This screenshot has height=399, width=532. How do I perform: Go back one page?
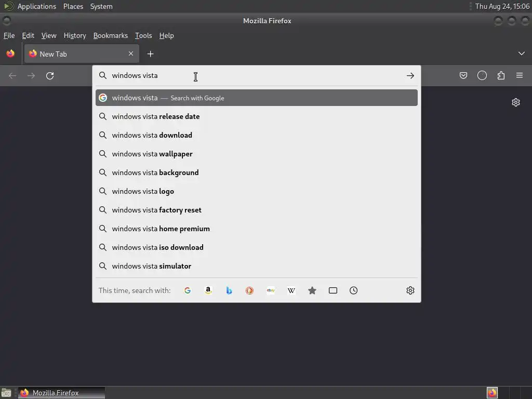[12, 76]
